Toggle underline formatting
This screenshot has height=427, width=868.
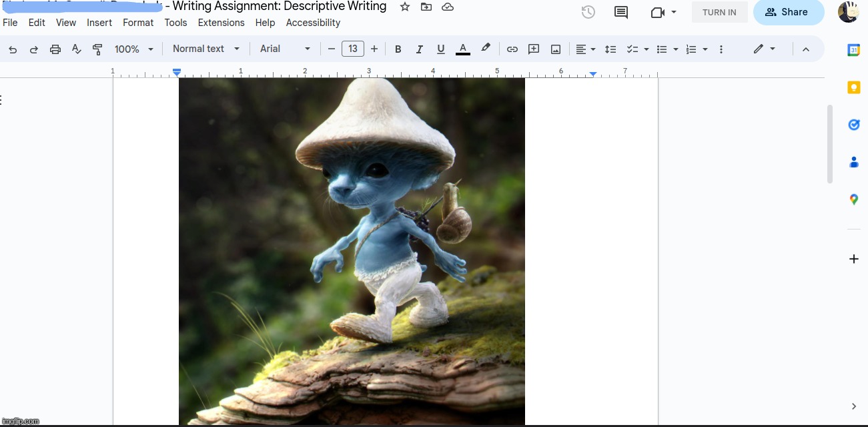click(x=440, y=49)
